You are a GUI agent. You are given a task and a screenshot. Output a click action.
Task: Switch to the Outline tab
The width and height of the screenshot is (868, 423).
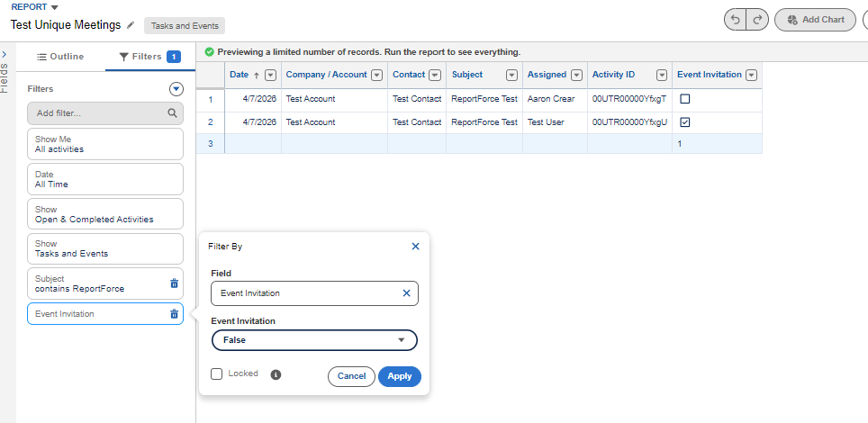tap(60, 57)
